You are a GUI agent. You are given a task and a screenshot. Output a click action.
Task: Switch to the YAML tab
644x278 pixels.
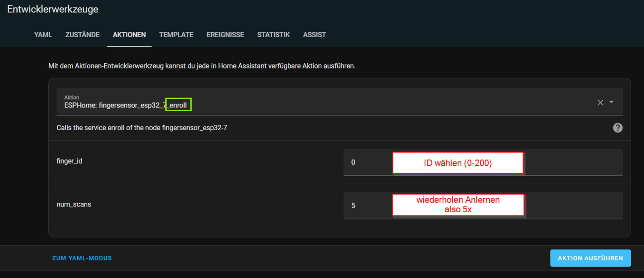[43, 35]
